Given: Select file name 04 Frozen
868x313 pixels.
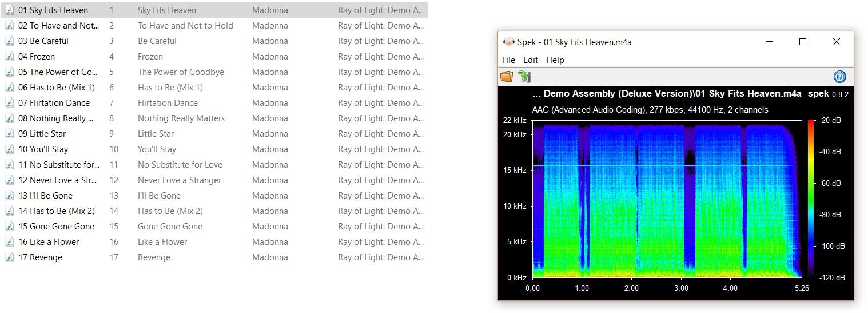Looking at the screenshot, I should point(37,57).
